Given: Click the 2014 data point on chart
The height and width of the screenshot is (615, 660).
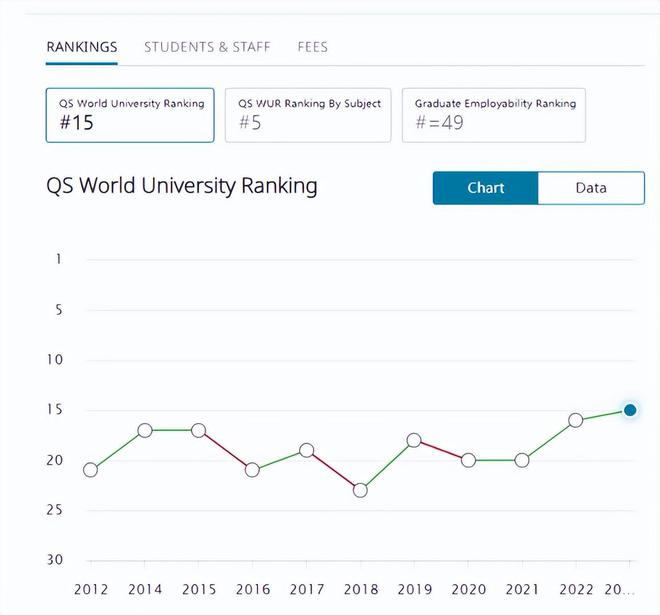Looking at the screenshot, I should pos(145,431).
